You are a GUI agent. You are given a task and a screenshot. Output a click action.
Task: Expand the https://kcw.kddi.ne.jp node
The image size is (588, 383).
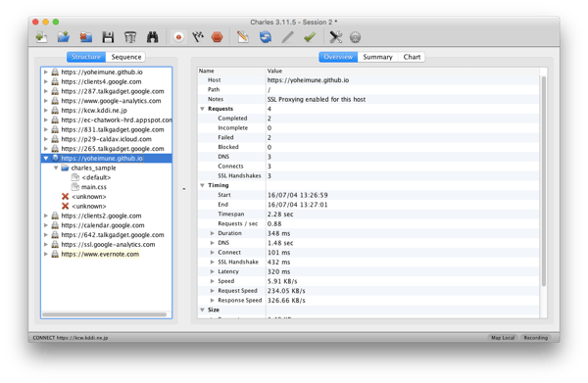point(46,110)
